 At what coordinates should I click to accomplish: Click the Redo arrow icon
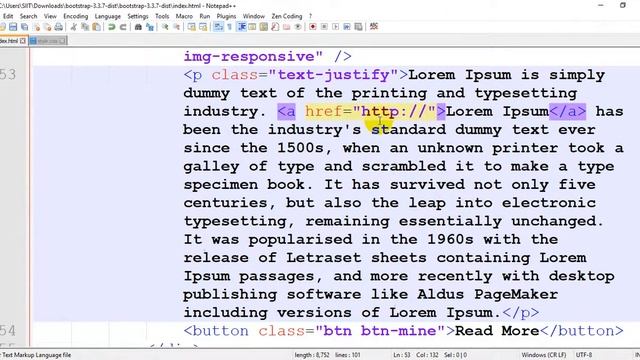pos(123,27)
